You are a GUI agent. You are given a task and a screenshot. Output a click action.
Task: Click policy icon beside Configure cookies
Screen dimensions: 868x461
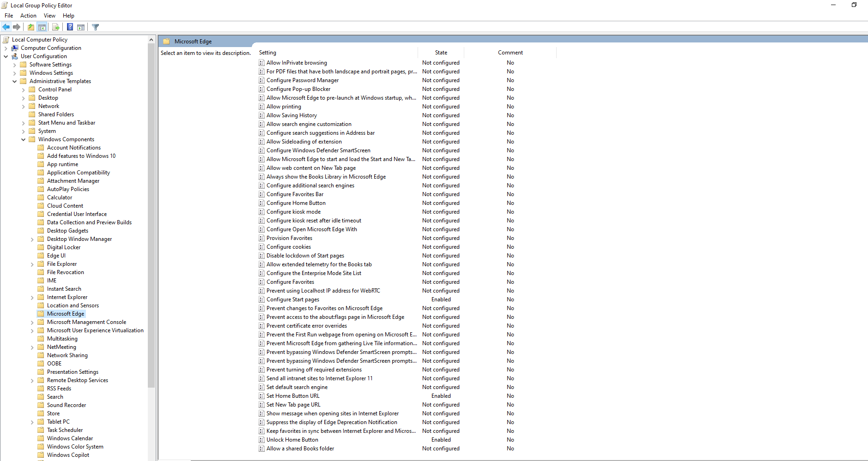pyautogui.click(x=262, y=247)
